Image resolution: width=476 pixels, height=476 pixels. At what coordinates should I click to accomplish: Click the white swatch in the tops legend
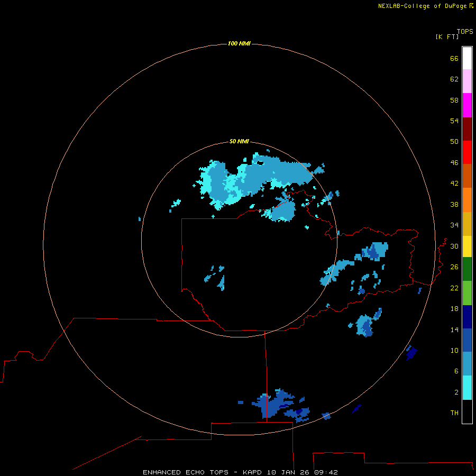[x=467, y=58]
